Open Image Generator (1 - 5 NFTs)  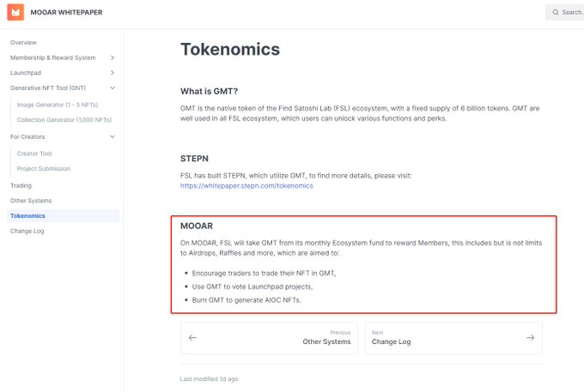[x=58, y=105]
